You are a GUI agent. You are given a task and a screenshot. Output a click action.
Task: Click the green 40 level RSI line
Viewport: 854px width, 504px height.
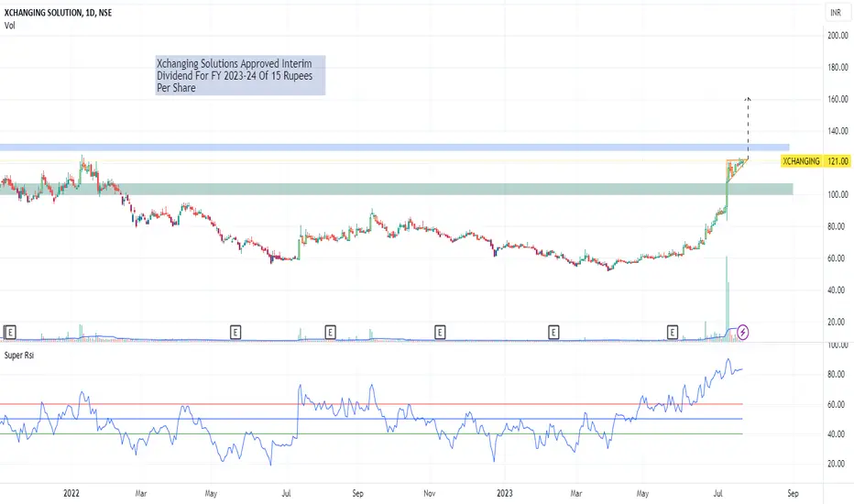click(371, 433)
